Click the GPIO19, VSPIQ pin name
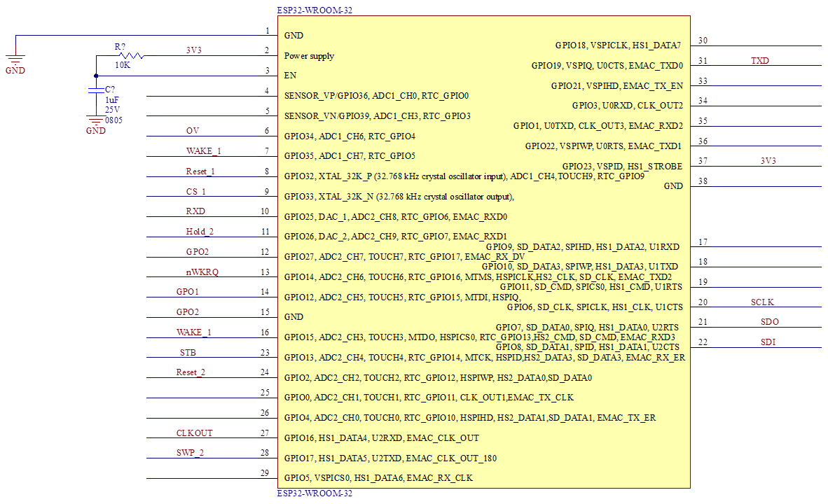This screenshot has height=504, width=828. (x=607, y=66)
